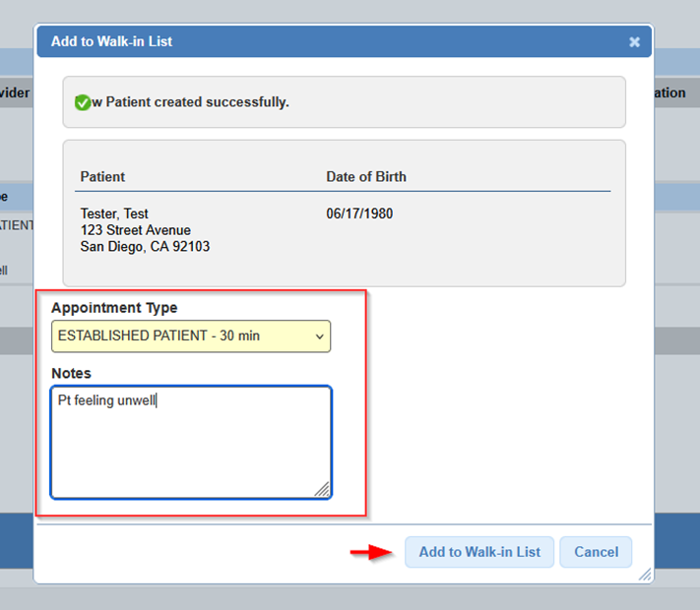Select the Patient column header

[x=102, y=177]
